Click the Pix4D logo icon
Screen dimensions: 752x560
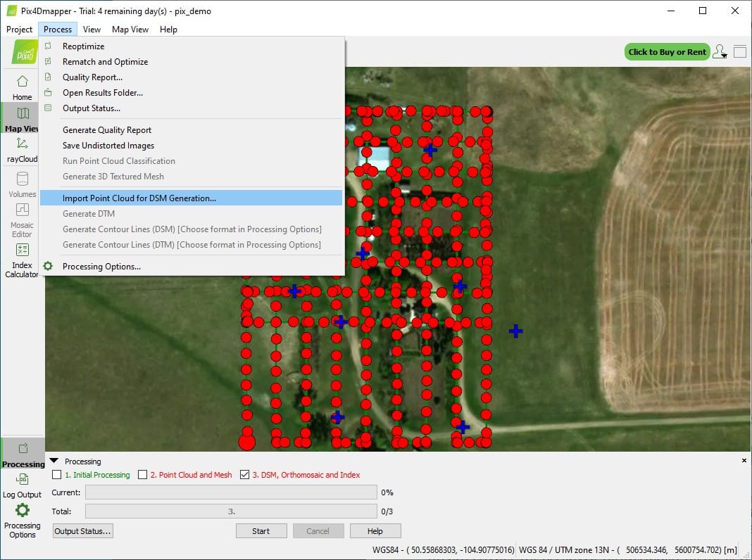click(25, 52)
